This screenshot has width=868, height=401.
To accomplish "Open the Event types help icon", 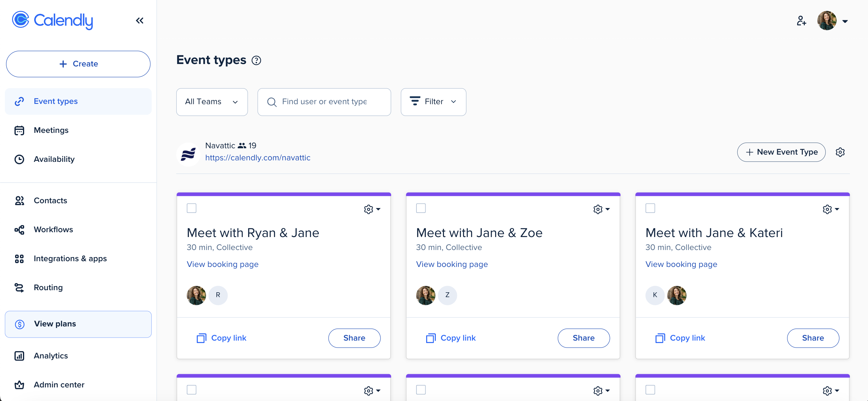I will 257,60.
